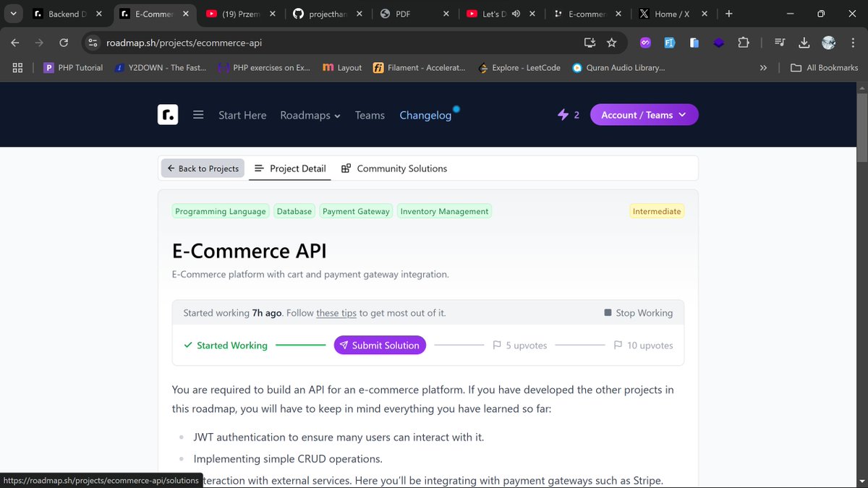The width and height of the screenshot is (868, 488).
Task: Open the Apps grid icon in bookmarks bar
Action: coord(18,67)
